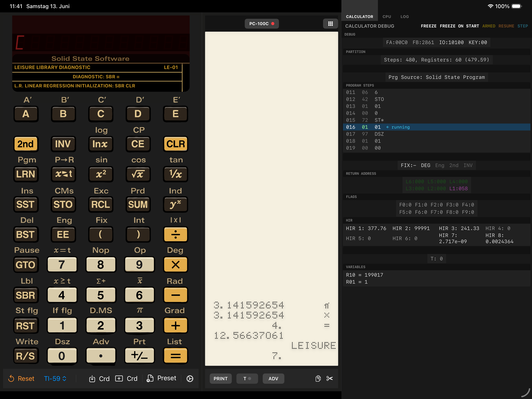Tap the square root key
The image size is (532, 399).
[138, 174]
